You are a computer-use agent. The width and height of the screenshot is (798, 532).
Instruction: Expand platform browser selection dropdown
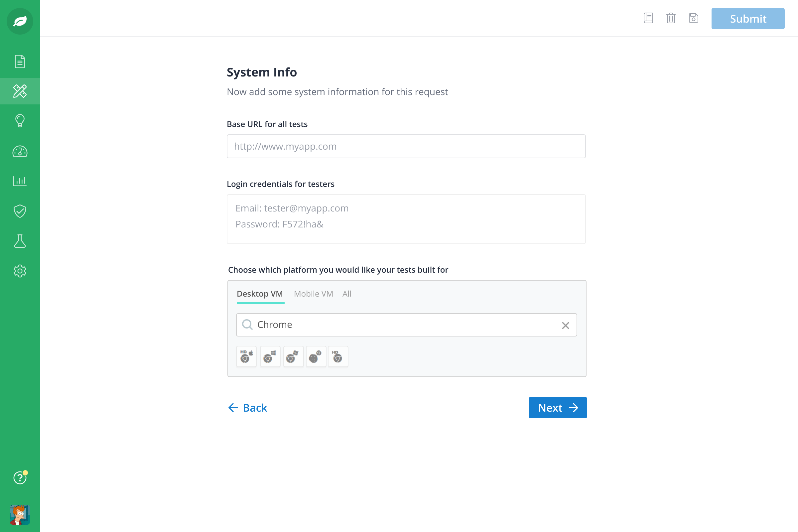tap(406, 324)
